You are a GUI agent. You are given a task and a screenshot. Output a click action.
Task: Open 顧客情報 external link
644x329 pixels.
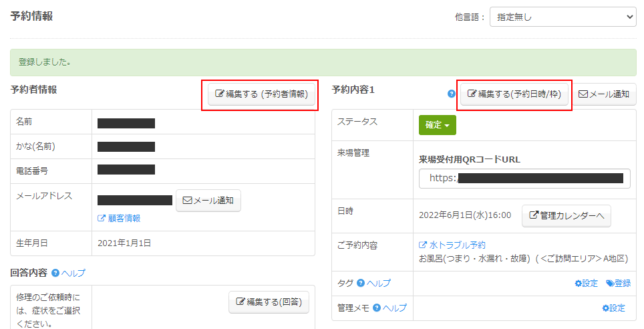[x=119, y=218]
